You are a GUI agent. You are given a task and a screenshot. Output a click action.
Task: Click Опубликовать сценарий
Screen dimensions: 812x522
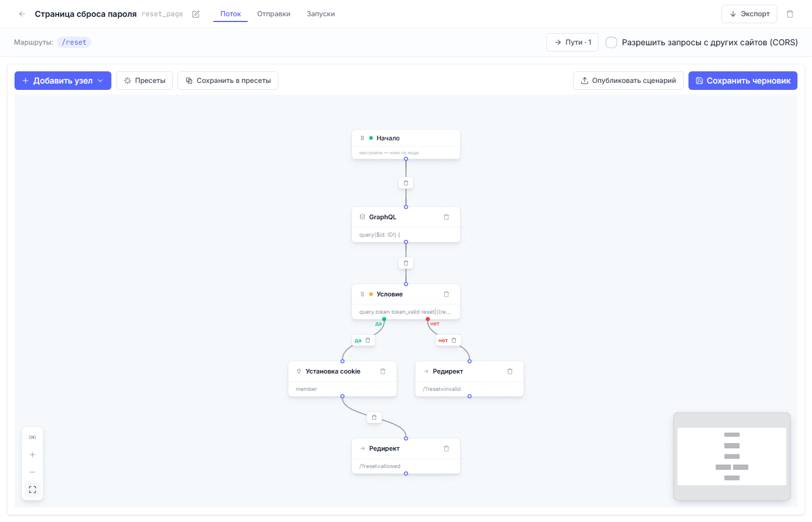click(628, 81)
